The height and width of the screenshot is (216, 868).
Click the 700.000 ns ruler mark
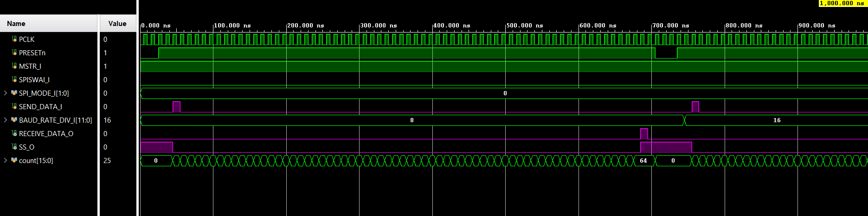point(671,26)
